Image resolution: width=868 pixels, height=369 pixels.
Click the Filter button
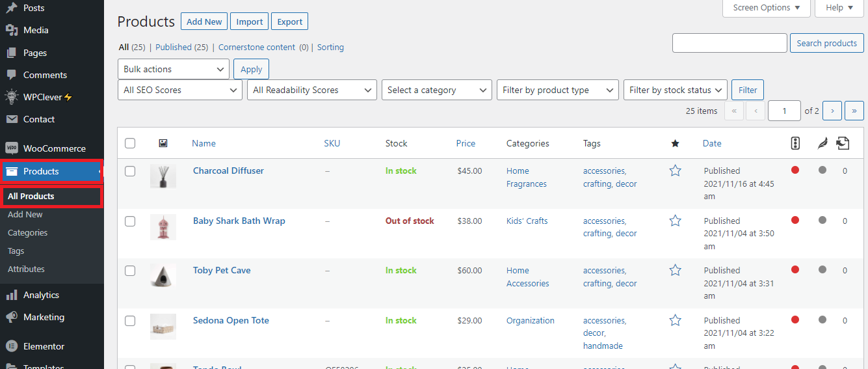point(748,90)
